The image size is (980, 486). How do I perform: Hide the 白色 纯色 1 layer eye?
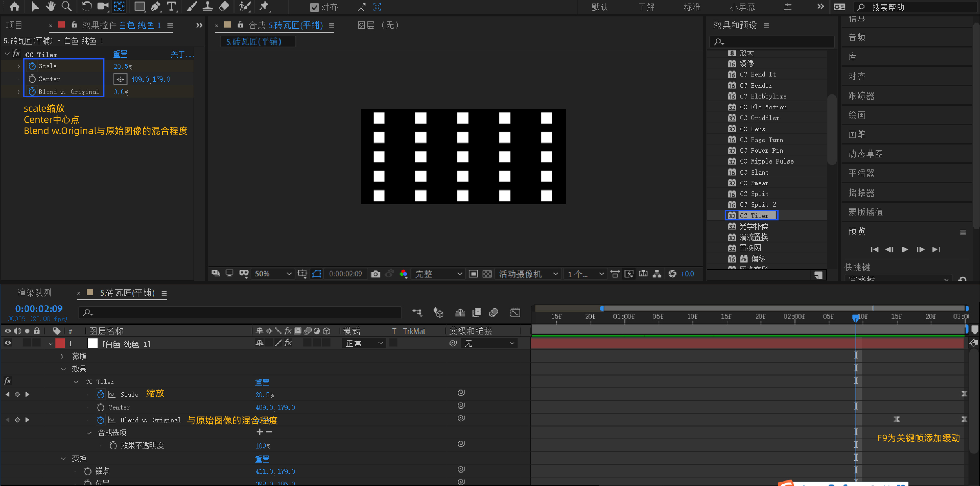(x=8, y=343)
